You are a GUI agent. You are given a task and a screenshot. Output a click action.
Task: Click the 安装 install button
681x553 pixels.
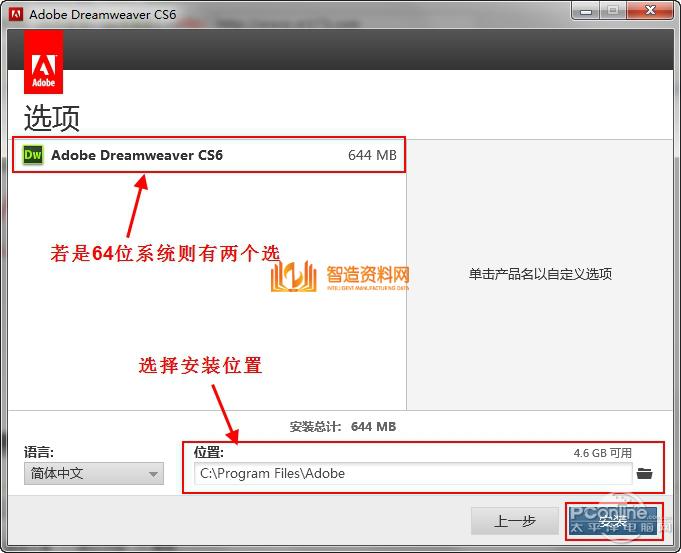pos(614,521)
